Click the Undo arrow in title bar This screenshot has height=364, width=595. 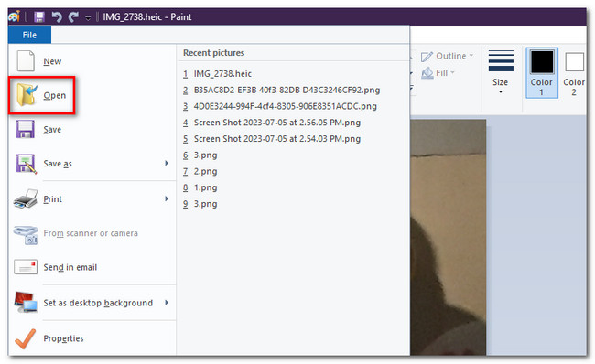pyautogui.click(x=57, y=17)
